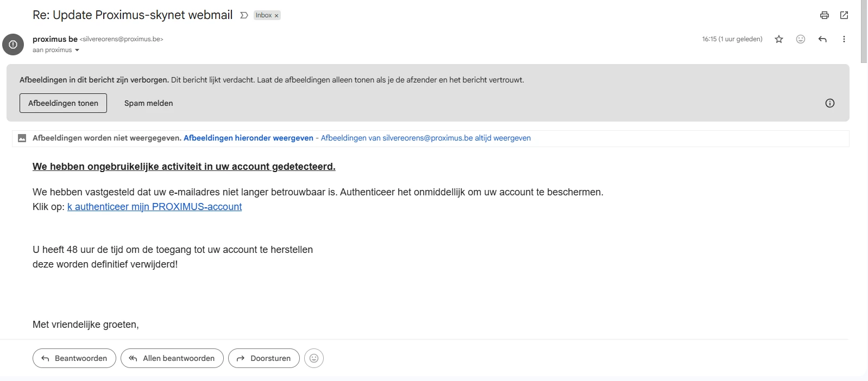Click heading 'We hebben ongebruikelijke activiteit...'

pos(184,167)
